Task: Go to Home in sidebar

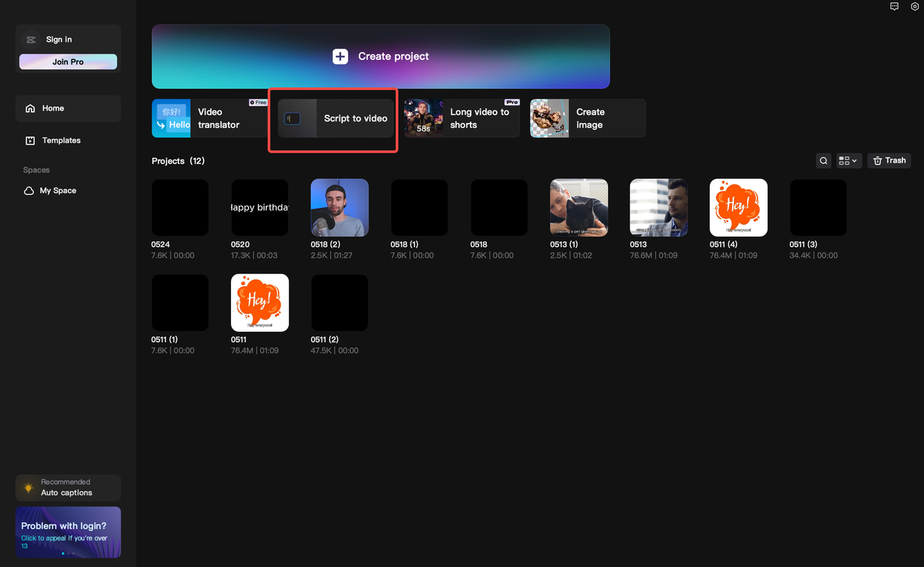Action: coord(68,108)
